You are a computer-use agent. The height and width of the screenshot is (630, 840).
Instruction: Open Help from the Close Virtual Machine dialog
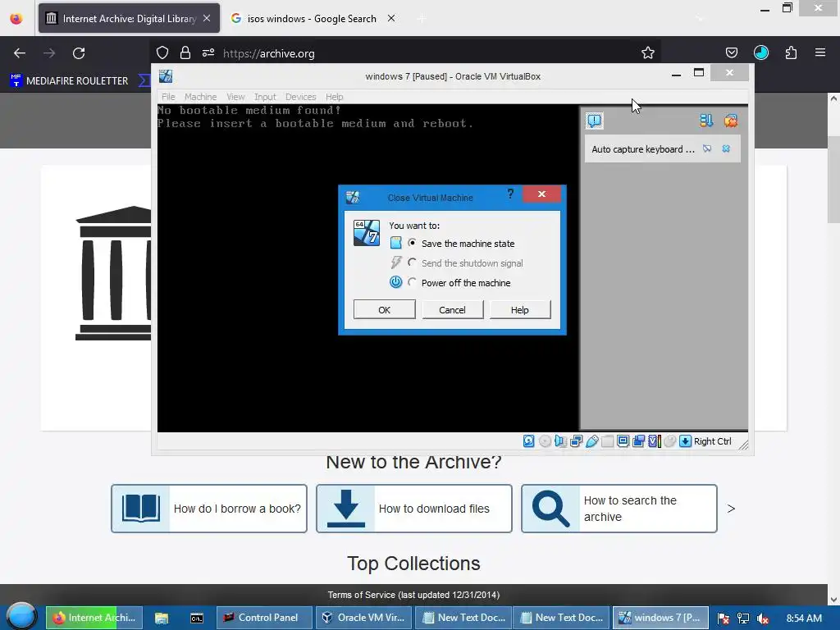[x=519, y=309]
